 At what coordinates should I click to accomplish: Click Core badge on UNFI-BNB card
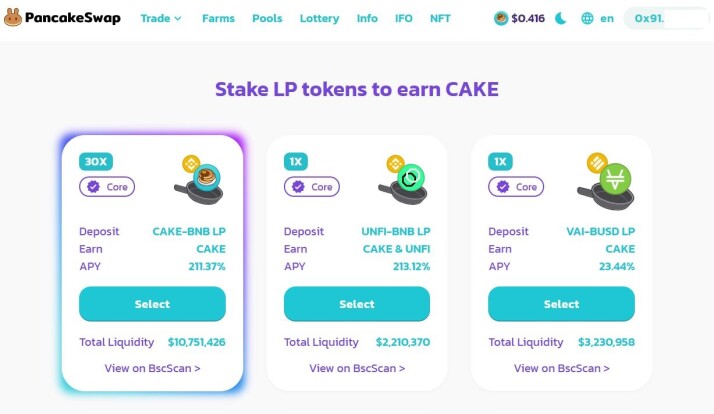pyautogui.click(x=312, y=186)
